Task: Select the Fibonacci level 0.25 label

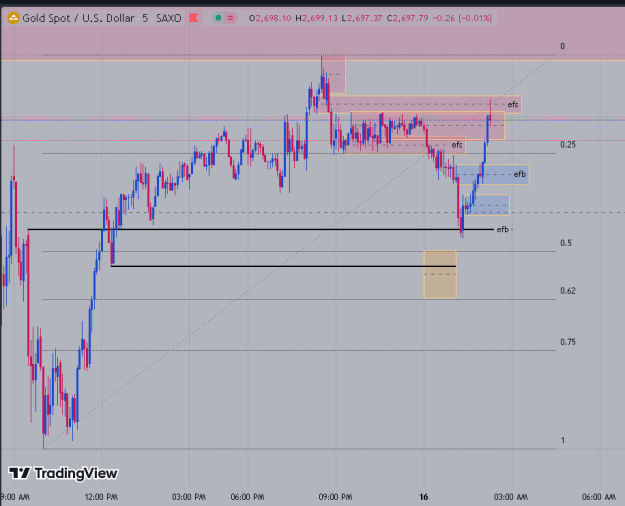Action: 568,145
